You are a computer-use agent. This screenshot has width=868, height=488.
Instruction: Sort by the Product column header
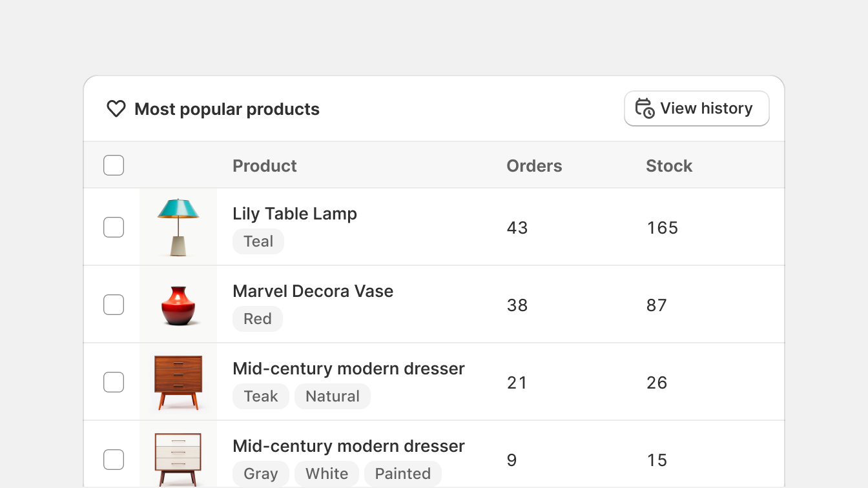pos(265,166)
